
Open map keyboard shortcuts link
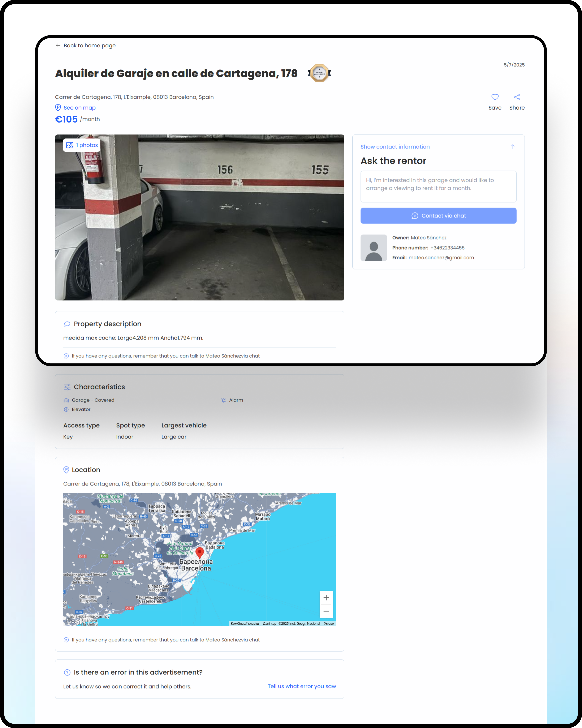click(245, 624)
